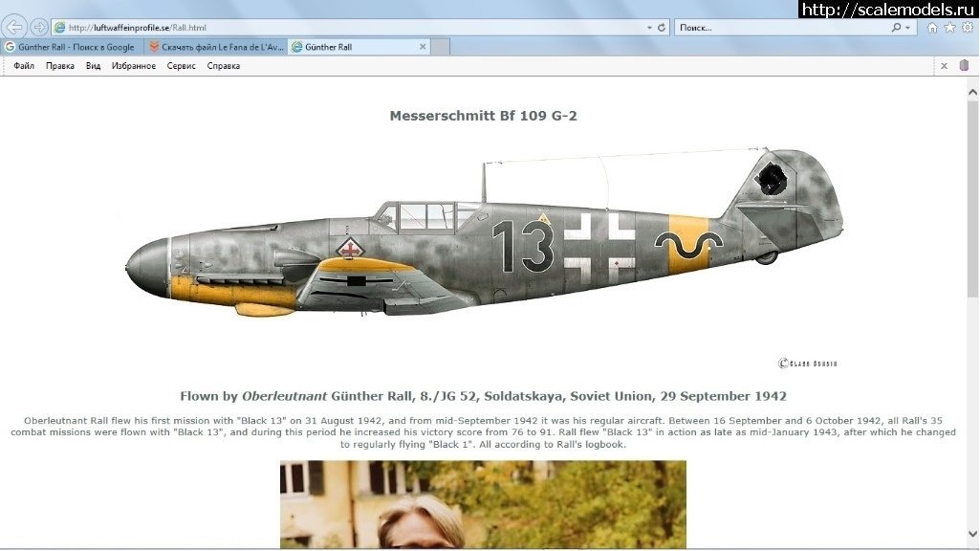
Task: Click the scrollbar up arrow
Action: (x=972, y=93)
